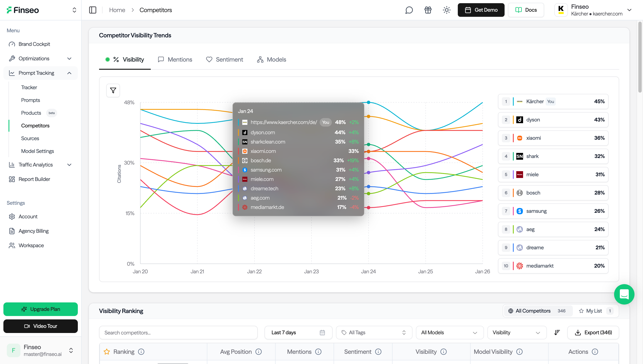Toggle the sidebar panel icon
The height and width of the screenshot is (364, 643).
coord(93,10)
